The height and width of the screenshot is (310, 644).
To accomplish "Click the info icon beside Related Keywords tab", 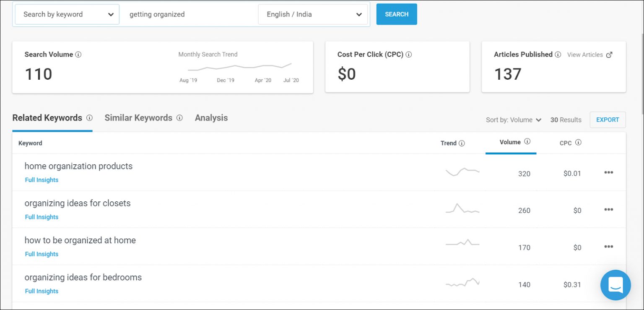I will [89, 118].
